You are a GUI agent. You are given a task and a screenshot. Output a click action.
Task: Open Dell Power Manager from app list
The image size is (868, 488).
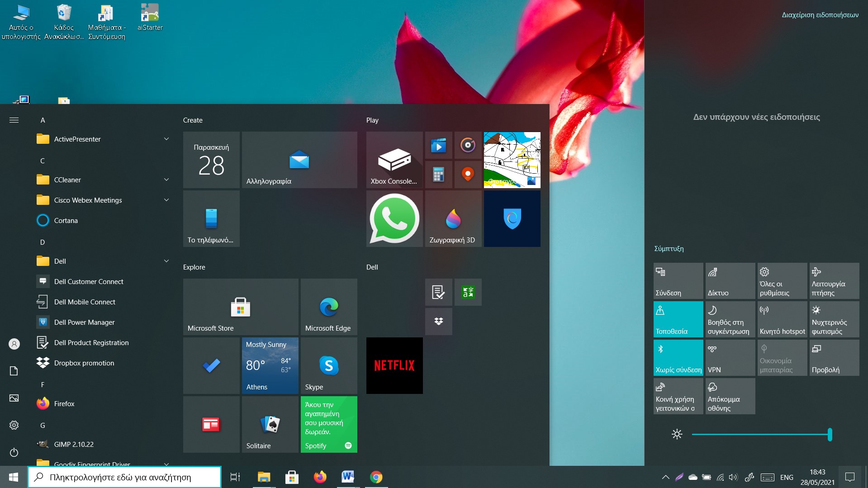click(x=103, y=322)
